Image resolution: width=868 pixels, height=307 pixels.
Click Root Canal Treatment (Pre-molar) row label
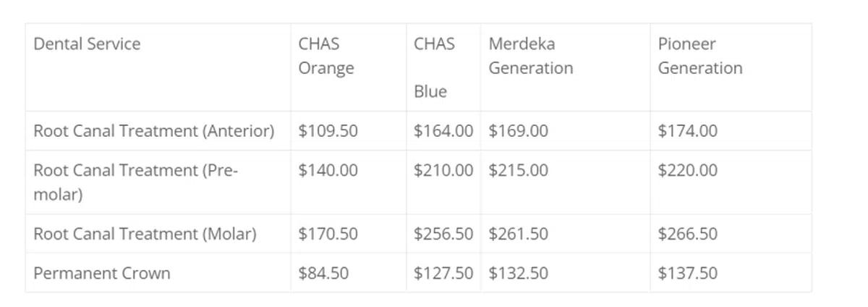pyautogui.click(x=136, y=182)
